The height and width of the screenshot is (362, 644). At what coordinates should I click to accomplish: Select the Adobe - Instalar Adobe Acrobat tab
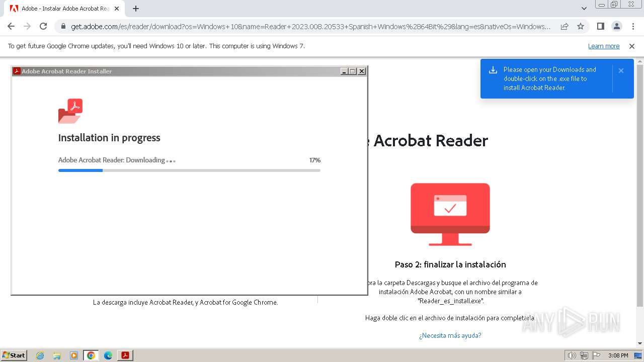pos(65,9)
